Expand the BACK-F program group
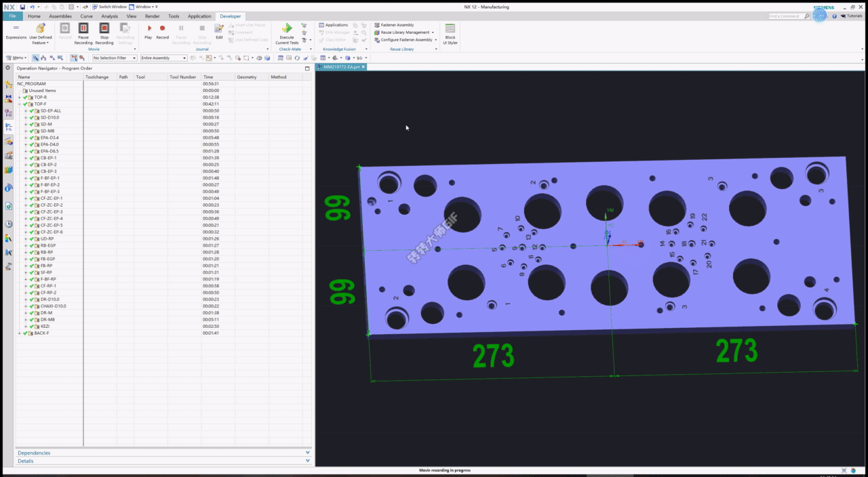The width and height of the screenshot is (868, 477). pos(20,333)
